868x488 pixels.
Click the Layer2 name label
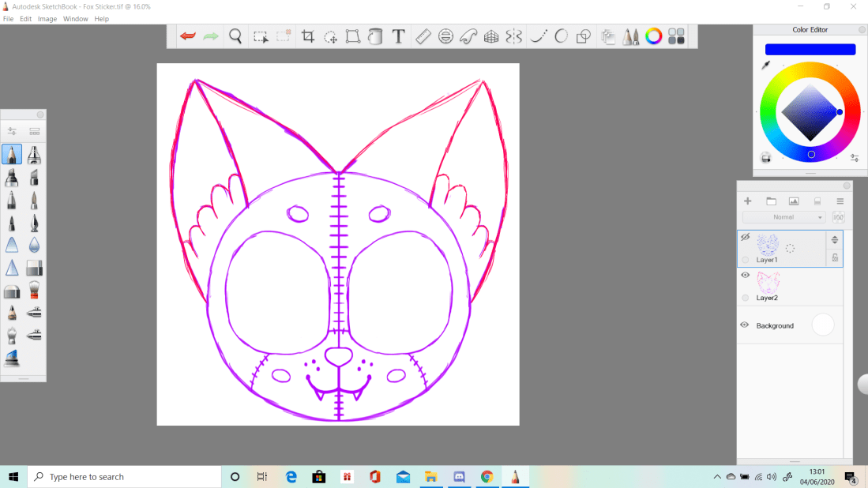[x=767, y=298]
